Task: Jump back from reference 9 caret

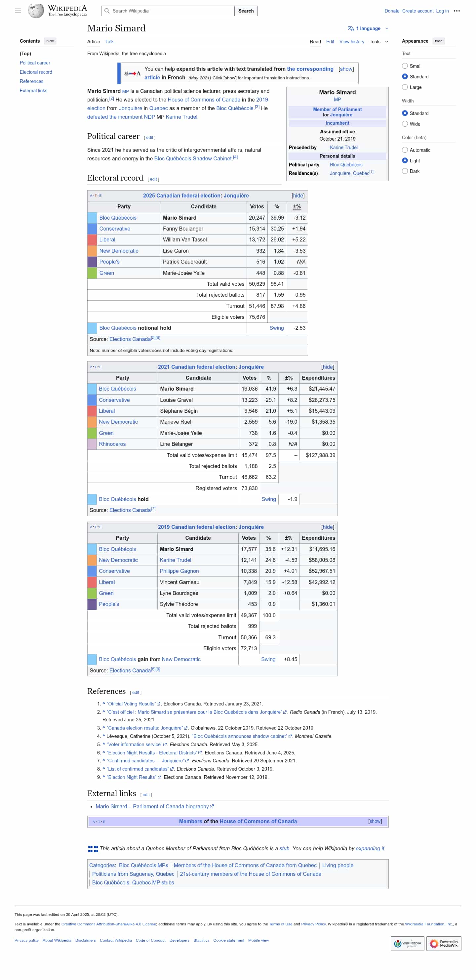Action: point(104,777)
